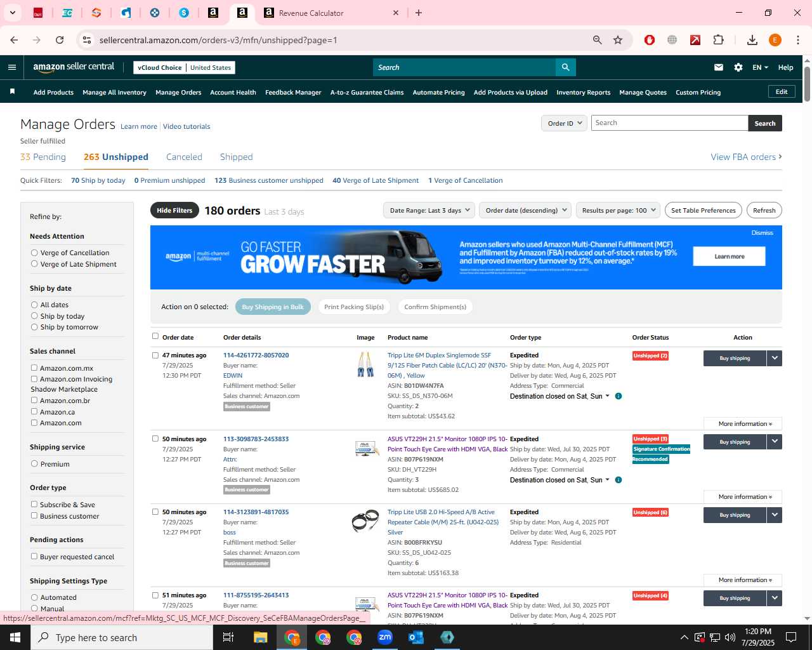Expand Destination closed dropdown for EDWIN order
The height and width of the screenshot is (650, 812).
click(x=607, y=396)
